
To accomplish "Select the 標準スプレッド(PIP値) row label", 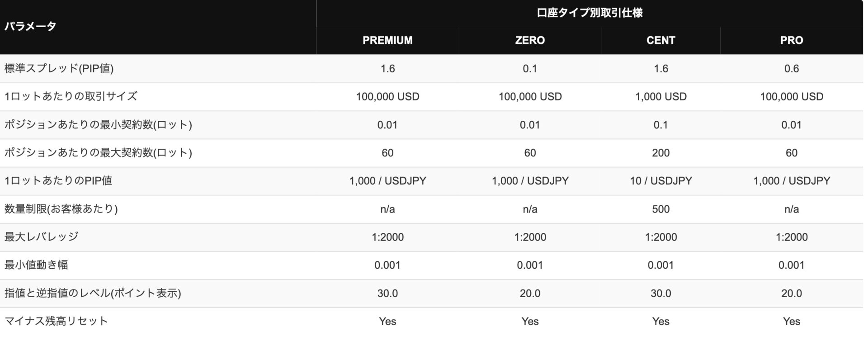I will tap(59, 68).
